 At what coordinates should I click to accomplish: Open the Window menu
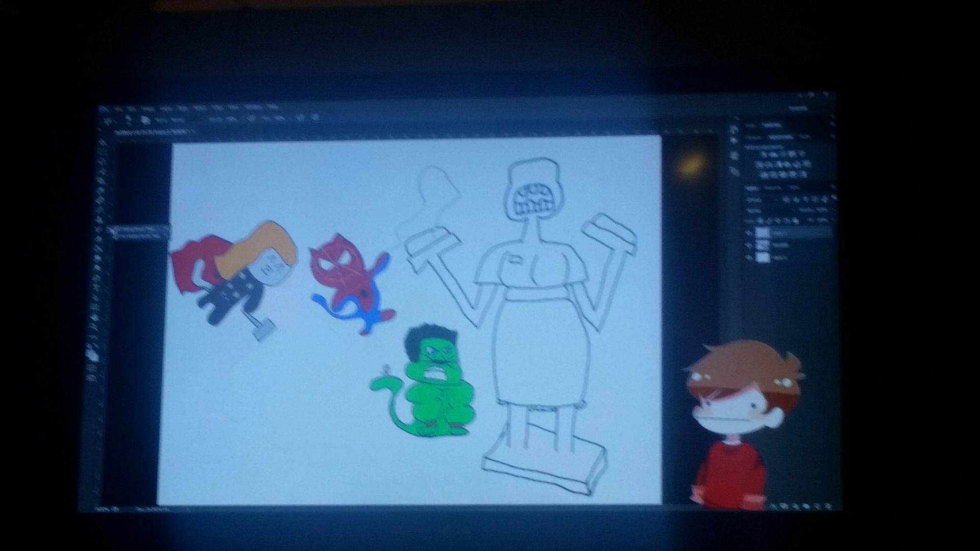pos(253,108)
